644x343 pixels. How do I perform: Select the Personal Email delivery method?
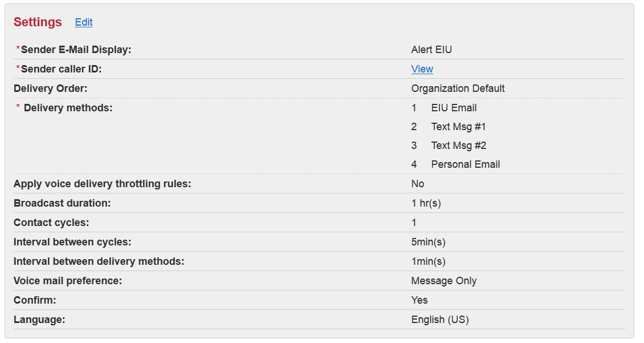[x=465, y=164]
